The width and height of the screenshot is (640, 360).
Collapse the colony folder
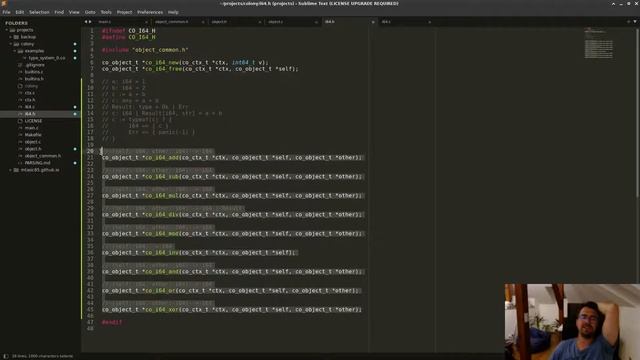tap(11, 44)
